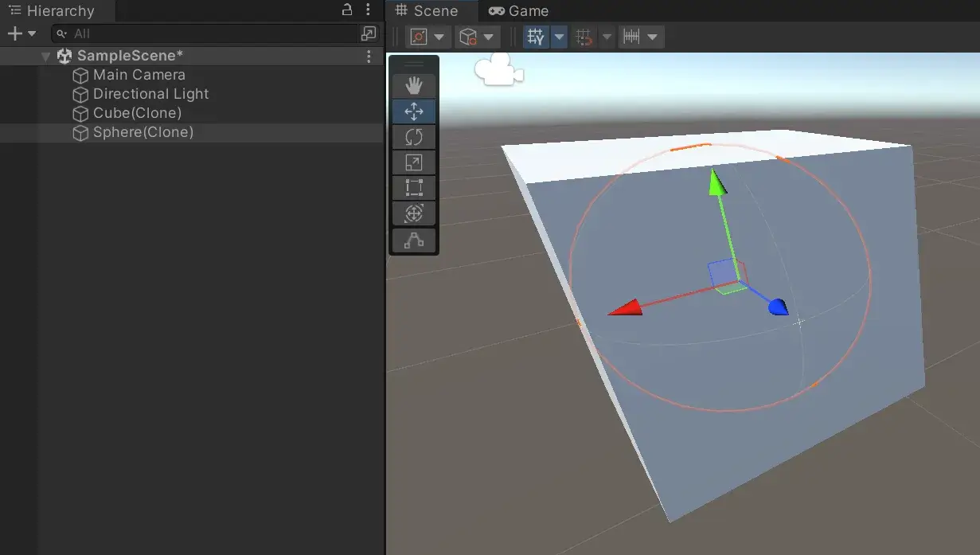
Task: Select the Rotate tool
Action: click(x=414, y=137)
